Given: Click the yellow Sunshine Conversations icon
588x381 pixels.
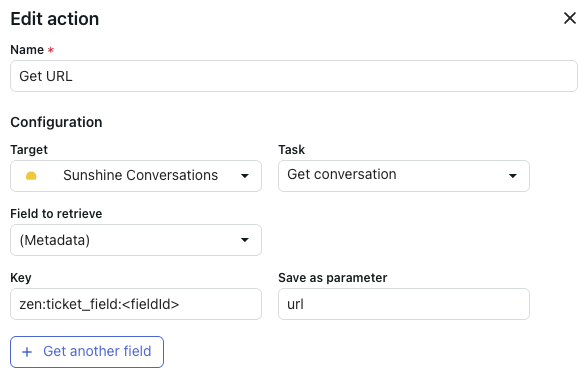Looking at the screenshot, I should (31, 176).
